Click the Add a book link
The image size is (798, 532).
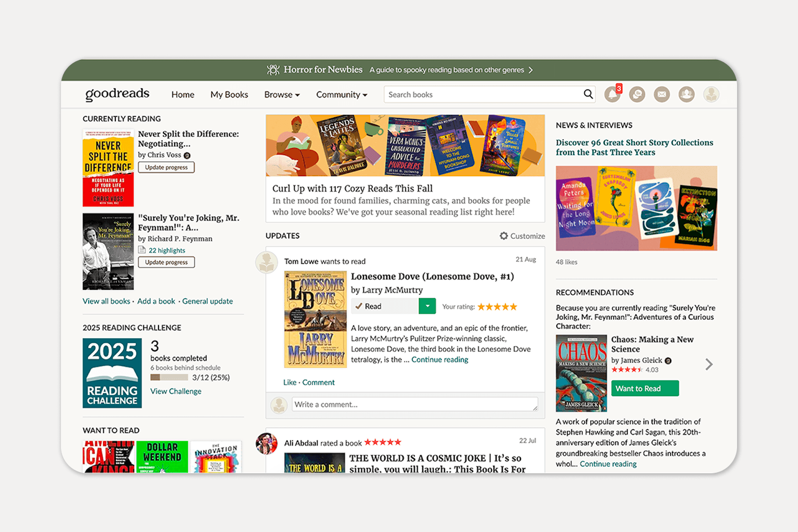click(156, 301)
